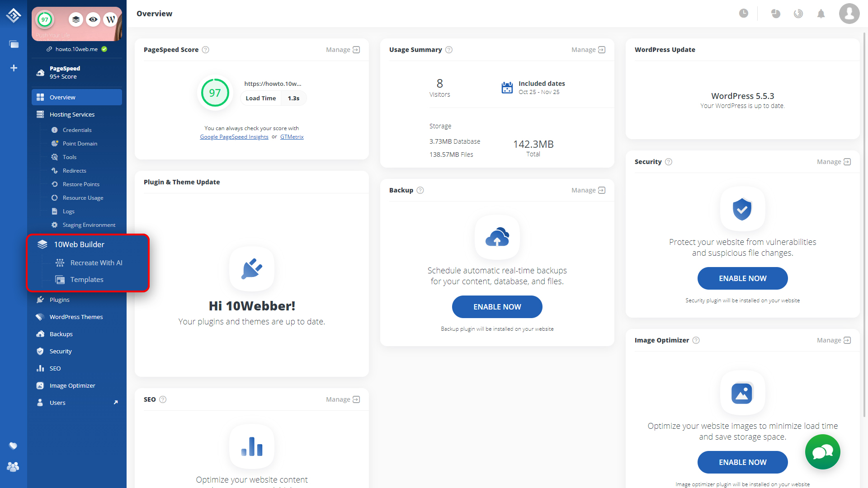Open the websites list icon in left rail
The width and height of the screenshot is (868, 488).
(x=14, y=44)
